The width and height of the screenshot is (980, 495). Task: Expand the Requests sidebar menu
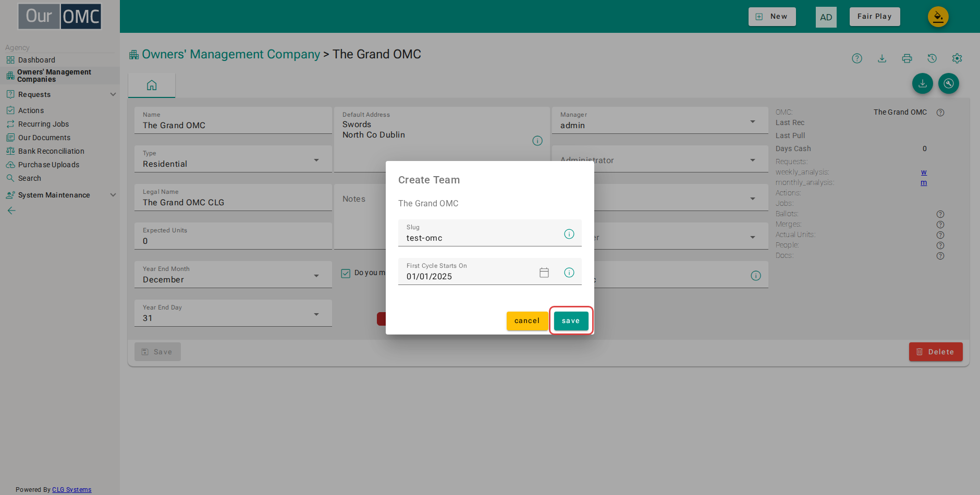60,94
